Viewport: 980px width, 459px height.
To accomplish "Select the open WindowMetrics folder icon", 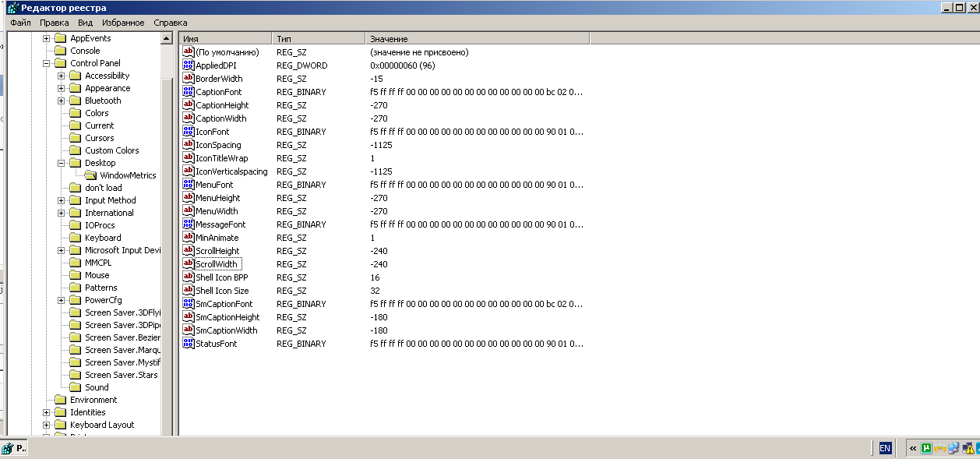I will (90, 175).
